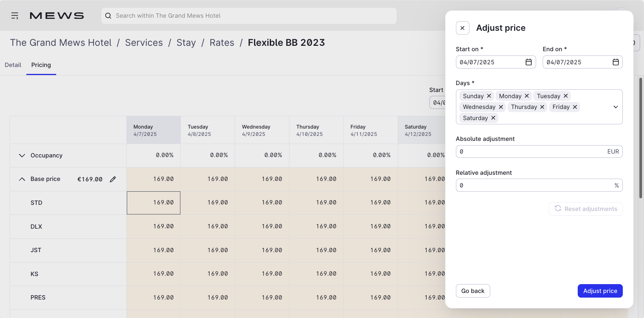This screenshot has width=644, height=318.
Task: Remove Saturday from selected days
Action: click(493, 118)
